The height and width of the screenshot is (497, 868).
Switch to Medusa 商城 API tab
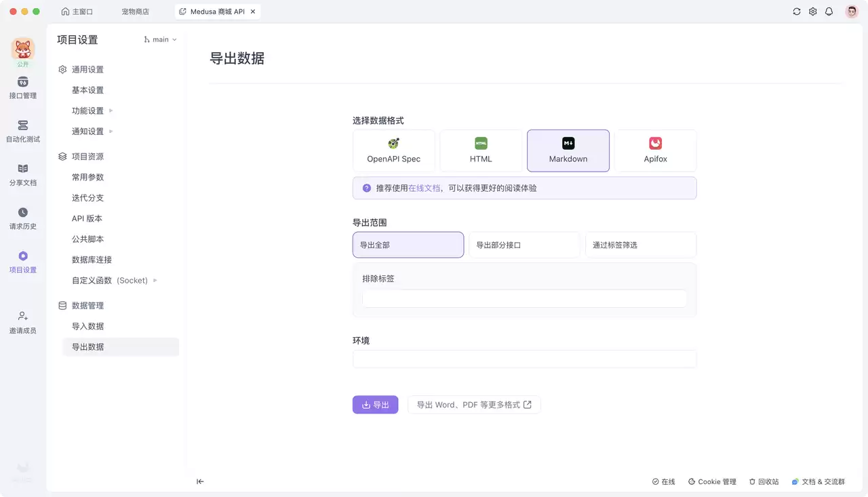(x=218, y=12)
